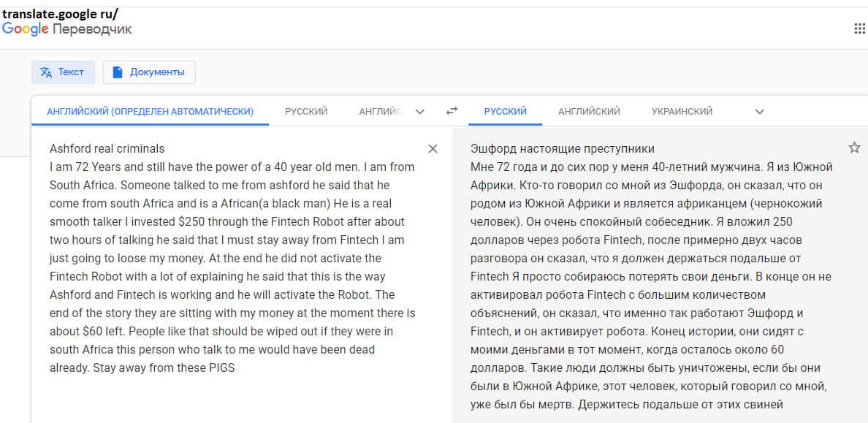Swap source and target languages
Image resolution: width=868 pixels, height=423 pixels.
tap(452, 111)
